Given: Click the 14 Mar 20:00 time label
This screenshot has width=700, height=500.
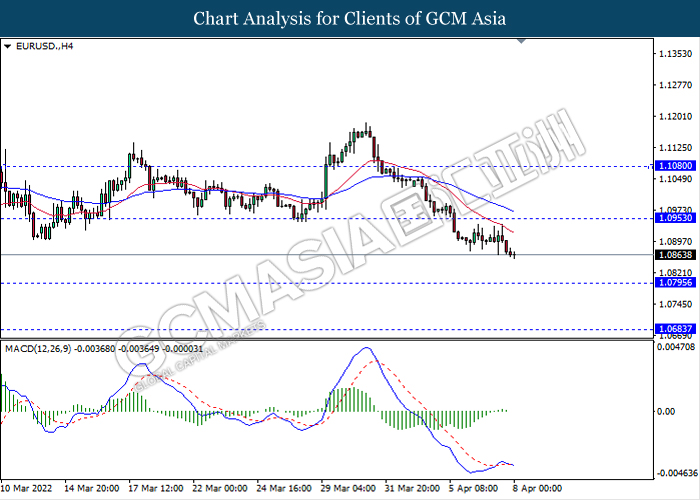Looking at the screenshot, I should [x=92, y=488].
